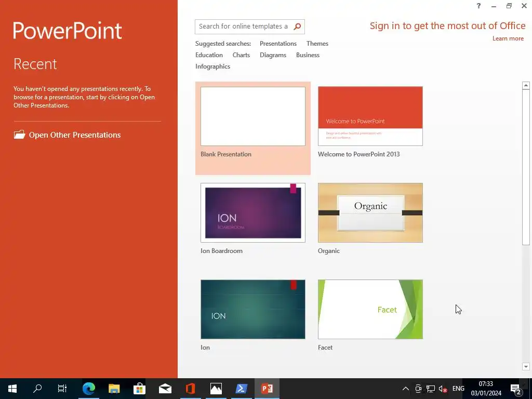Select the Diagrams suggested search
This screenshot has width=532, height=399.
tap(273, 55)
